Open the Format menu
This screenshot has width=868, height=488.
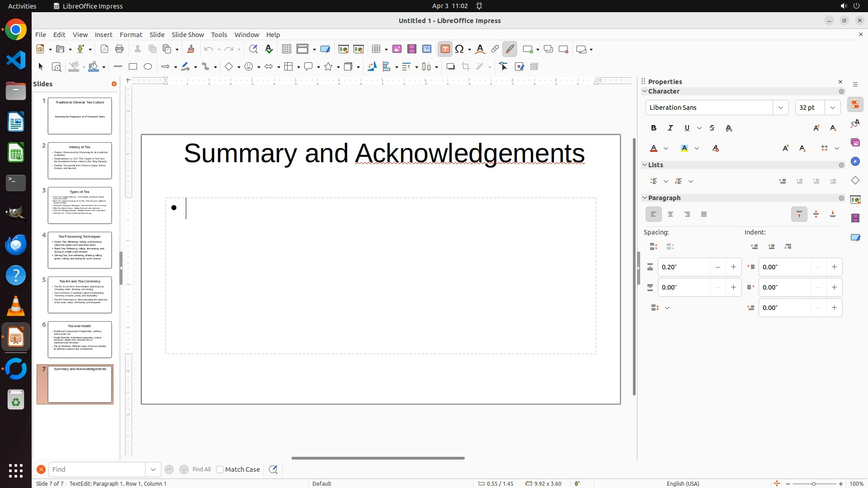tap(131, 35)
